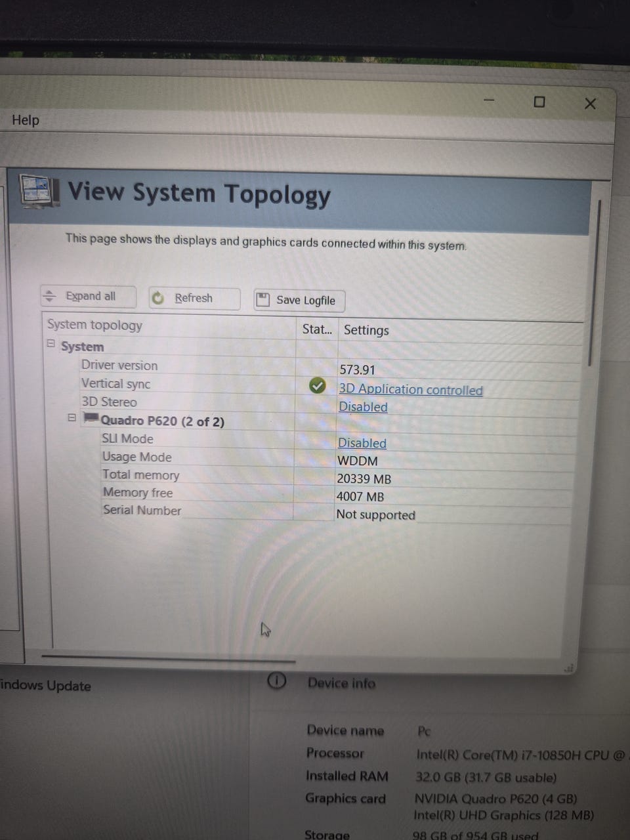Click the 4007 MB memory free value
This screenshot has width=630, height=840.
pos(360,497)
